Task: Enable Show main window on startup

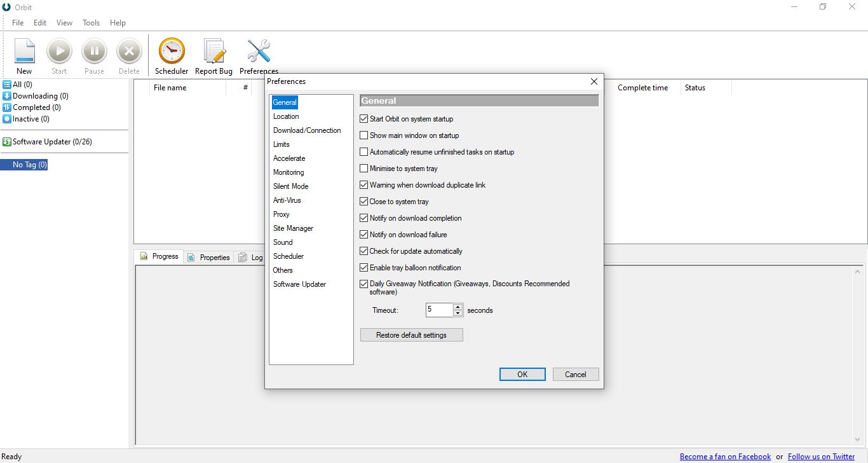Action: [364, 135]
